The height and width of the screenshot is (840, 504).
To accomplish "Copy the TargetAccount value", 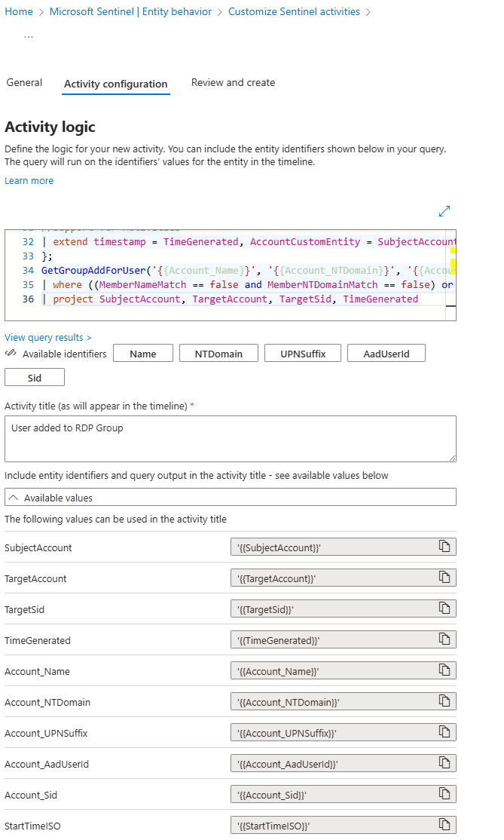I will pos(444,578).
